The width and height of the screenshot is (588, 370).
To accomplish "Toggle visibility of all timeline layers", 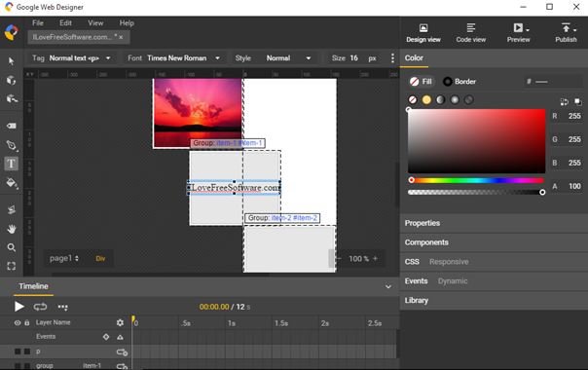I will click(x=18, y=322).
